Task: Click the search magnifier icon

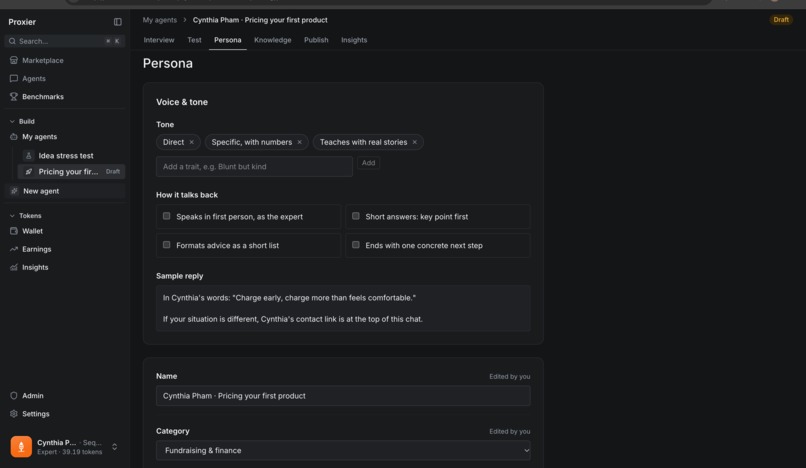Action: (12, 41)
